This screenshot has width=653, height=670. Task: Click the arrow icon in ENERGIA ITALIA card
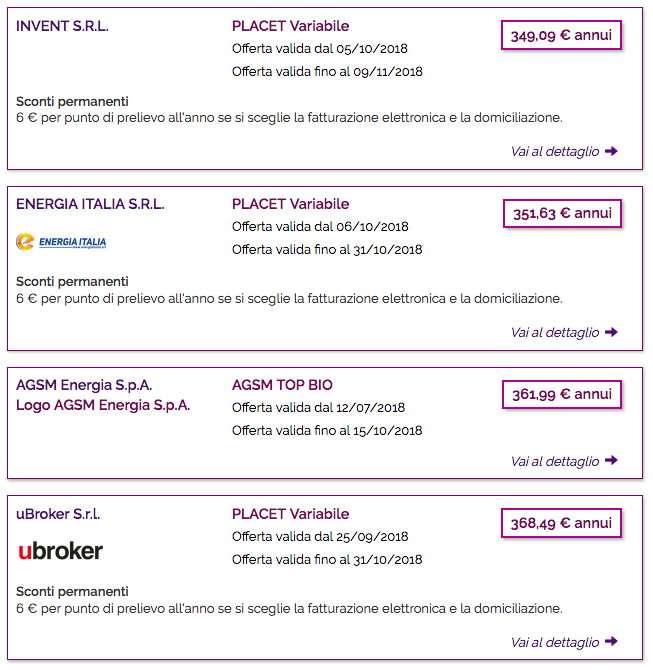[x=612, y=332]
